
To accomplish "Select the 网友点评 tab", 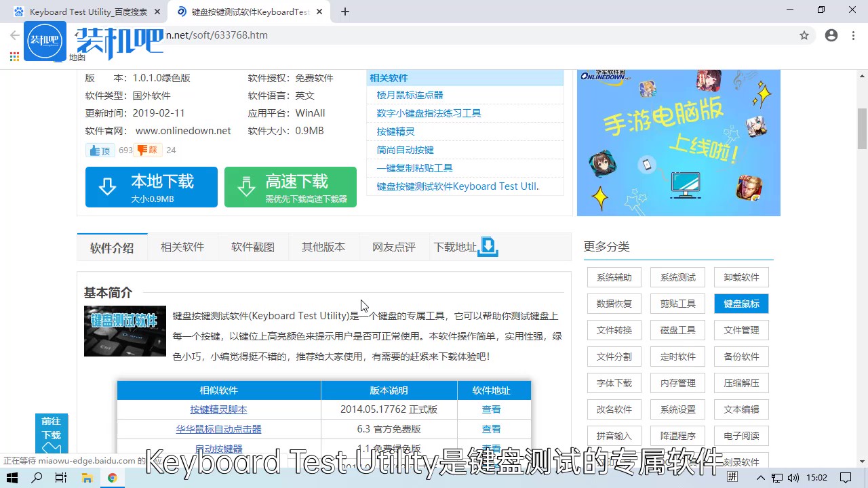I will (x=393, y=247).
